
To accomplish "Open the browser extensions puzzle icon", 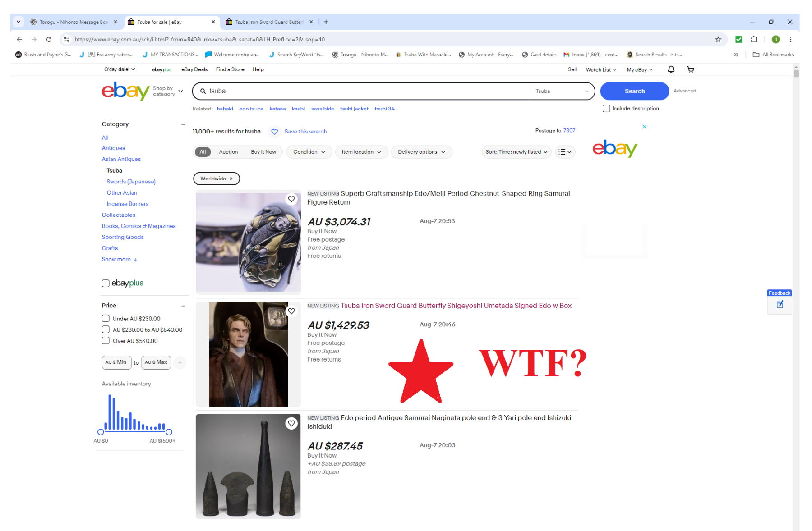I will pos(754,40).
